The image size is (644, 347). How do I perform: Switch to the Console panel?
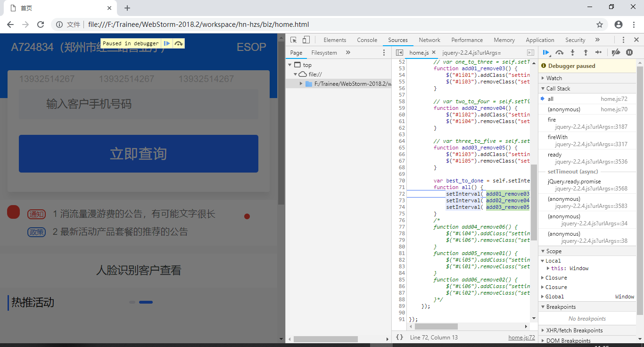[367, 40]
